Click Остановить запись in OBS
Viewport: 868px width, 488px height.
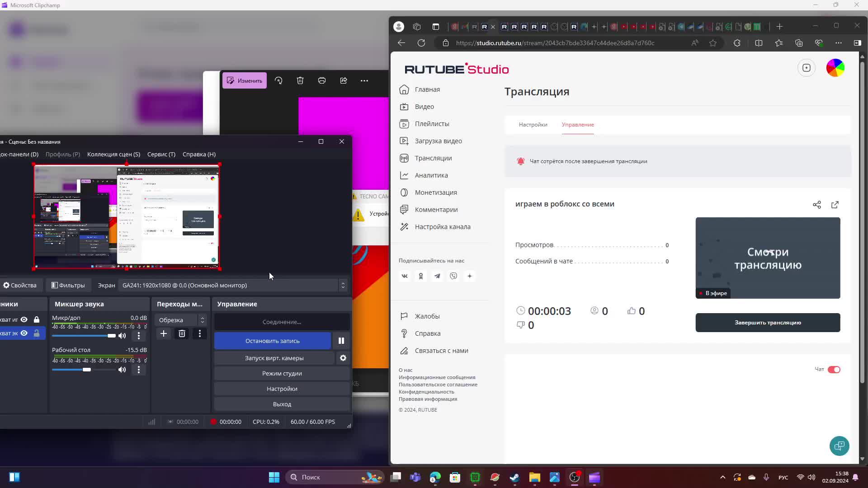[273, 341]
